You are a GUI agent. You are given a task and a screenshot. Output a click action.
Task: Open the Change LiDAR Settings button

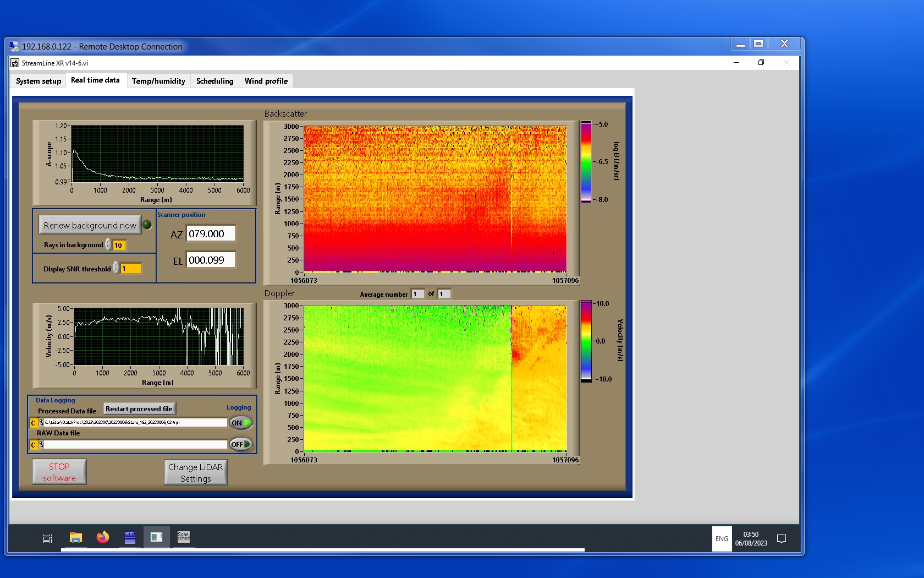tap(195, 473)
